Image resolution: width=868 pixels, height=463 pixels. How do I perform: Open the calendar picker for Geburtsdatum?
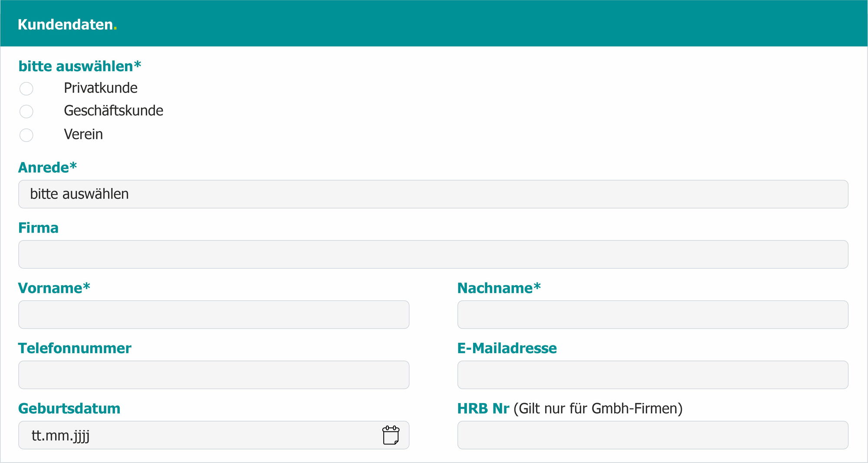coord(391,435)
